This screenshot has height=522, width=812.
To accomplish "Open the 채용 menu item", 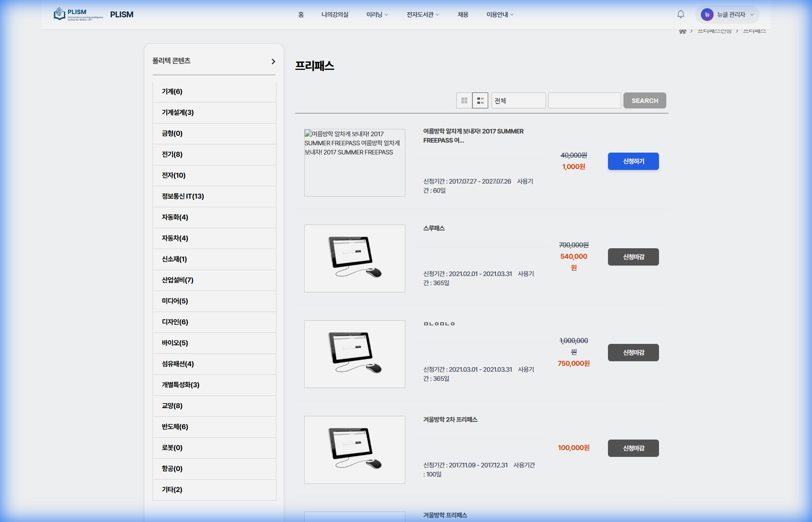I will (463, 15).
